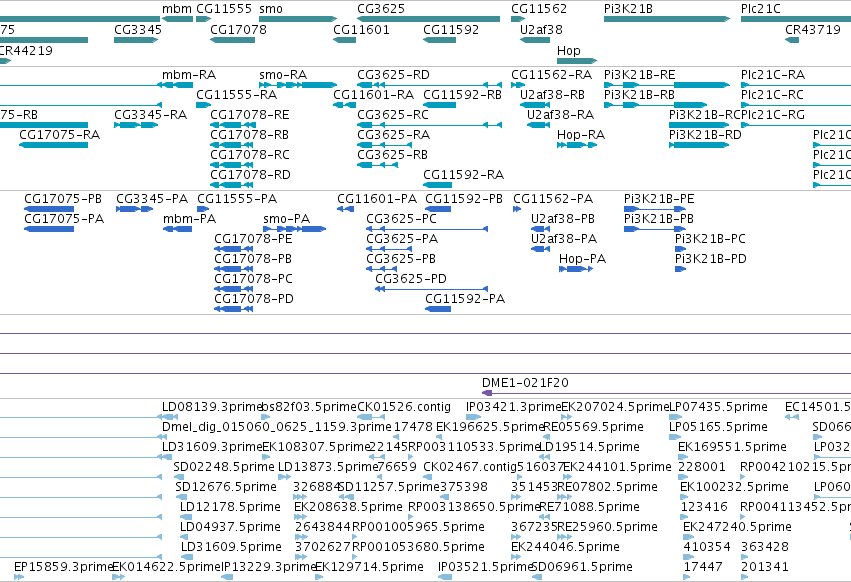
Task: Select the "CG17078-PD" protein label
Action: 253,299
